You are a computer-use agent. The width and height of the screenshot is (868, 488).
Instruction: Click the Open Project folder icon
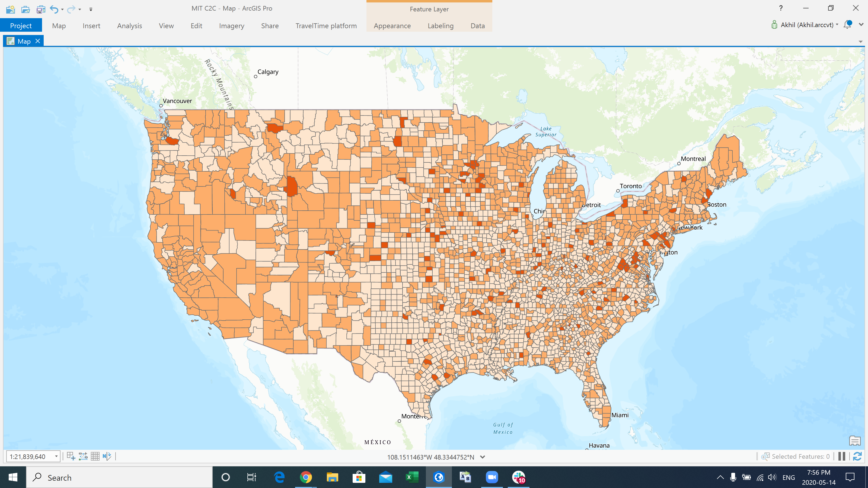pos(25,9)
